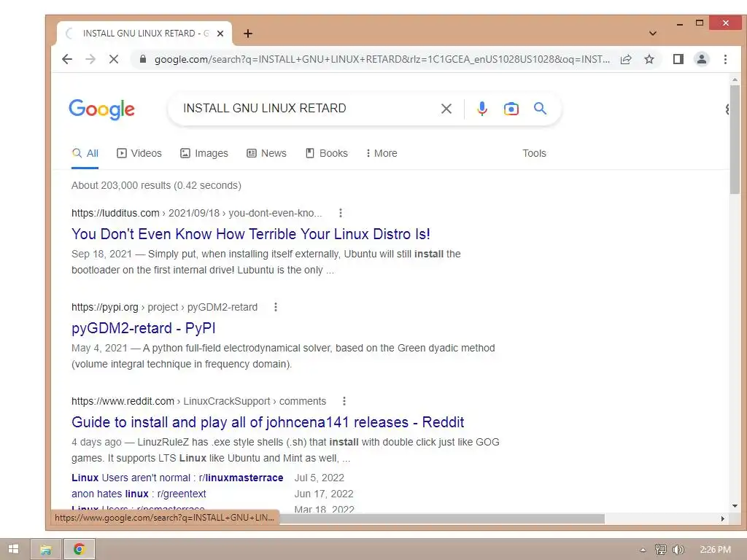Search by image with the camera icon
The height and width of the screenshot is (560, 747).
tap(511, 109)
